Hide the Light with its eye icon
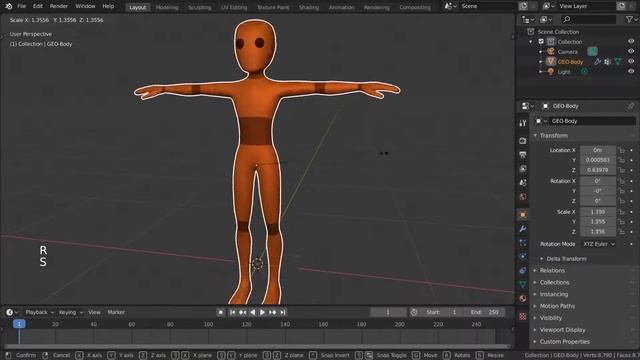 coord(631,71)
